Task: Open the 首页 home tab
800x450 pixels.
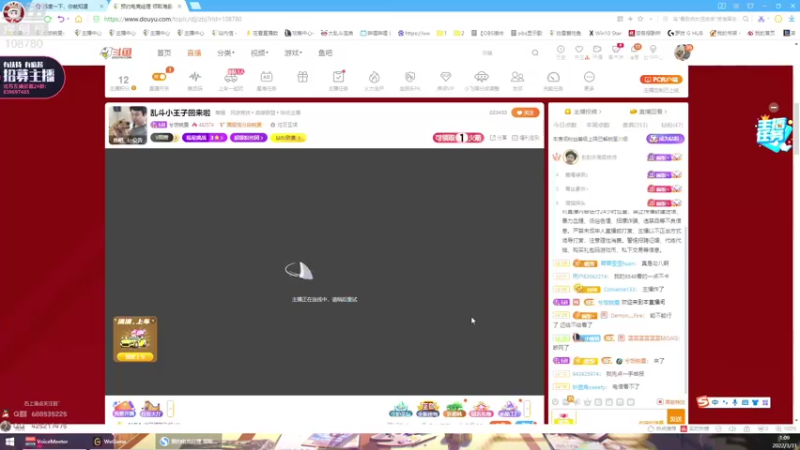Action: click(x=164, y=53)
